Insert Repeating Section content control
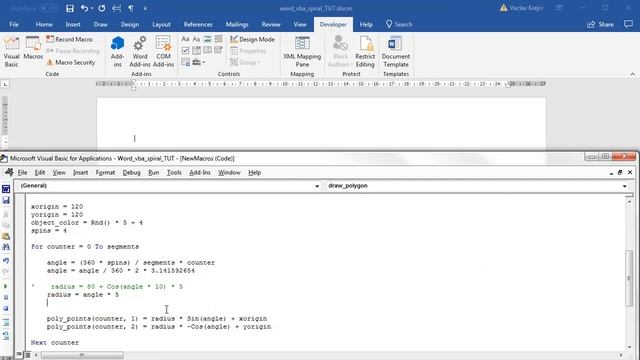640x360 pixels. click(185, 62)
